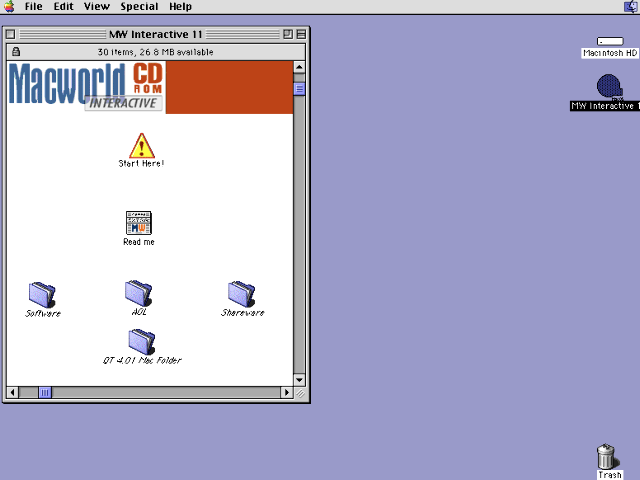Open the Edit menu
The height and width of the screenshot is (480, 640).
pyautogui.click(x=63, y=7)
